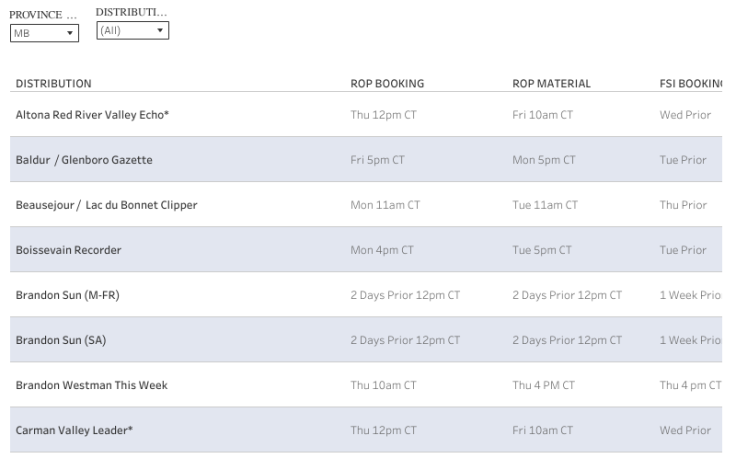Image resolution: width=736 pixels, height=454 pixels.
Task: Select the Altona Red River Valley Echo row
Action: 92,115
